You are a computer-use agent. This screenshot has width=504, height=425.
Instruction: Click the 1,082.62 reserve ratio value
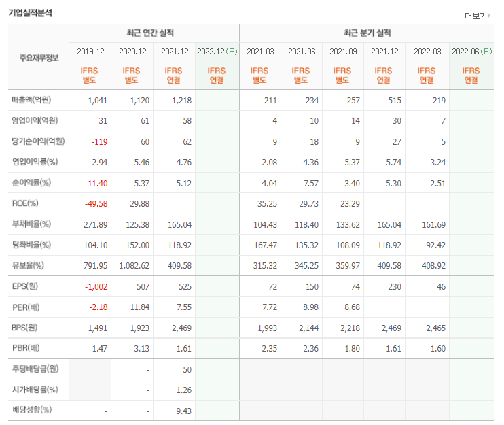point(134,266)
